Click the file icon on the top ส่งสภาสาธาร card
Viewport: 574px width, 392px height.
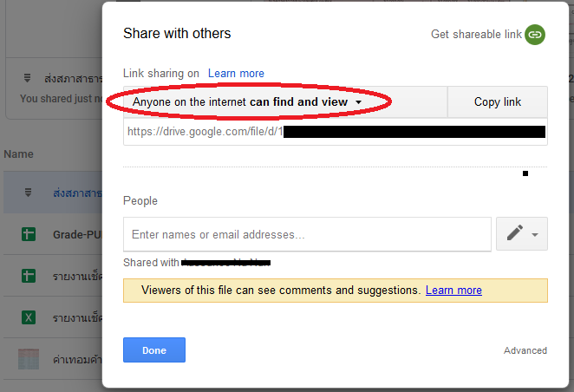pyautogui.click(x=28, y=78)
